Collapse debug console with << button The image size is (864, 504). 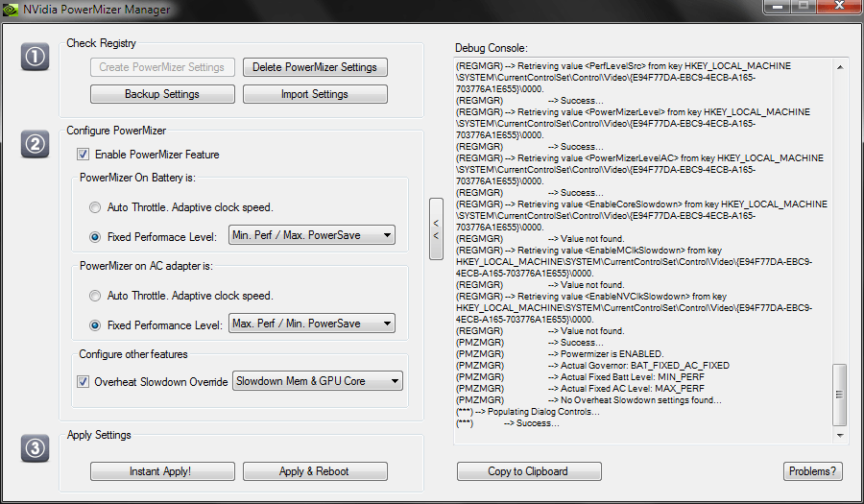pyautogui.click(x=436, y=228)
